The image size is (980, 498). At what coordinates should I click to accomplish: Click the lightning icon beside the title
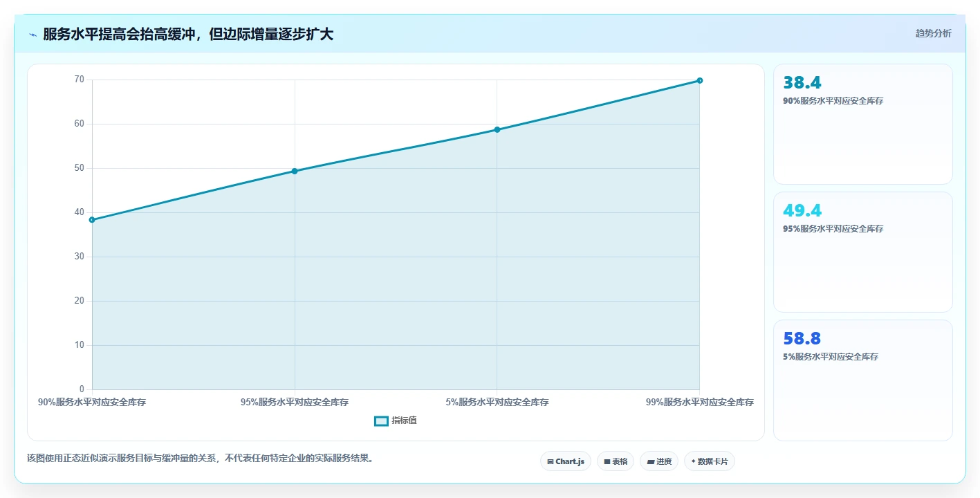(33, 35)
